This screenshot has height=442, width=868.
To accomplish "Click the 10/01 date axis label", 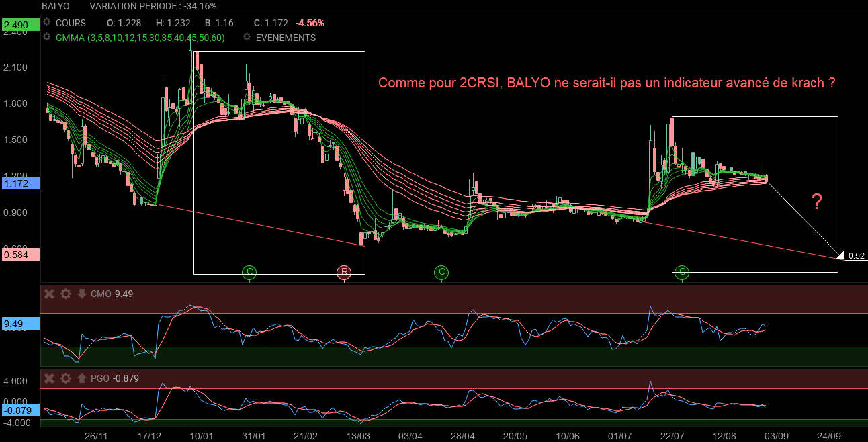I will coord(202,435).
